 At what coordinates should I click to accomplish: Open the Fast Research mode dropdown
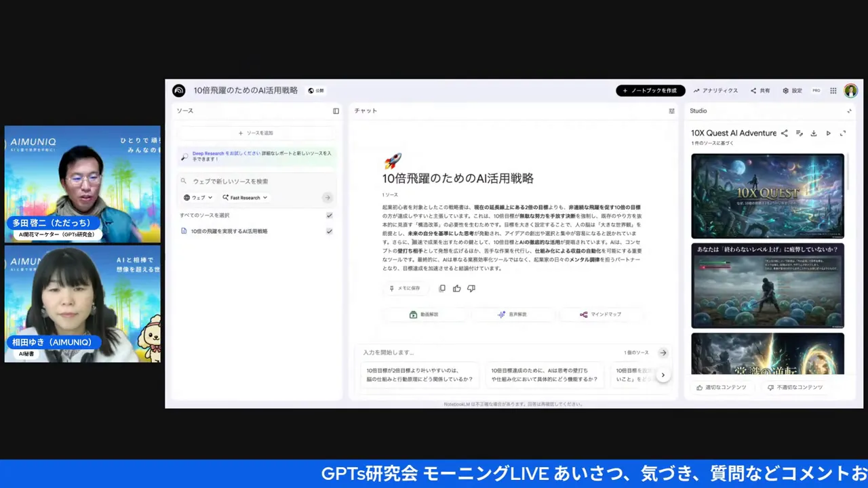[245, 197]
